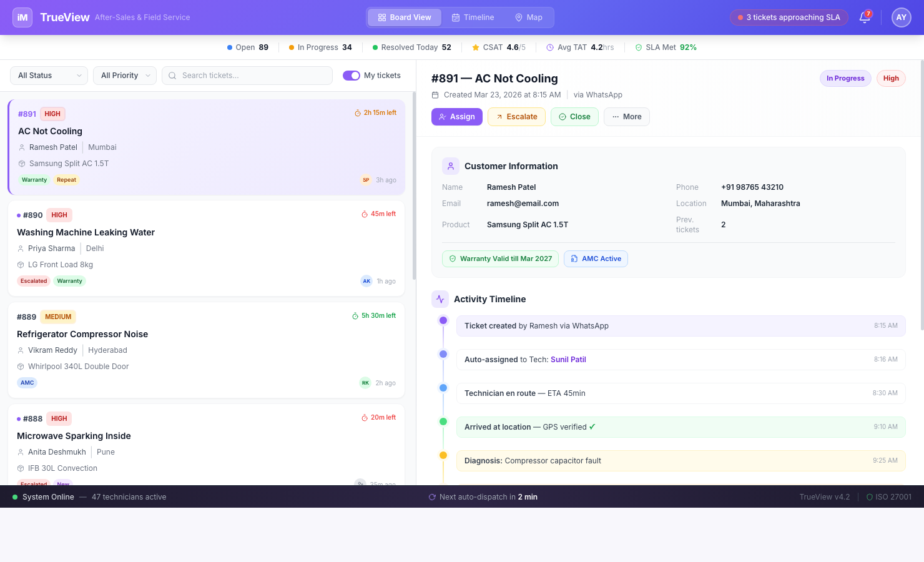
Task: Click the SLA countdown timer icon on ticket #890
Action: coord(364,214)
